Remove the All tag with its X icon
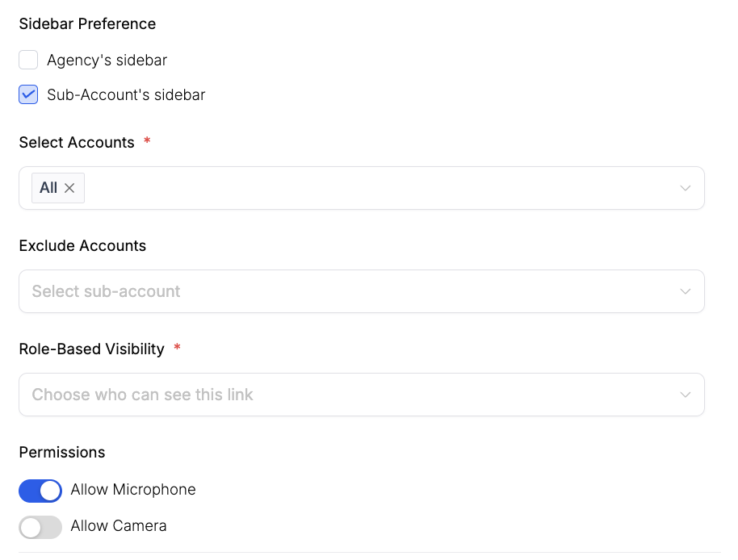 70,188
